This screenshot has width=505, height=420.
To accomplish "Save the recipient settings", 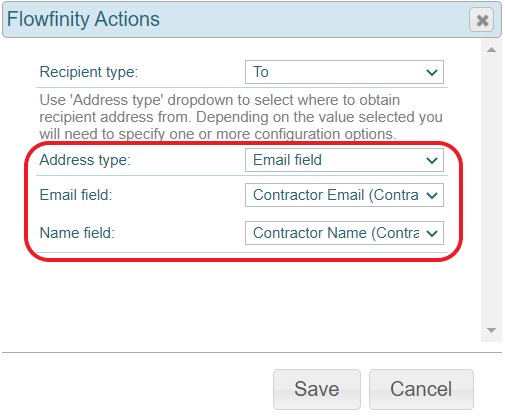I will (317, 389).
